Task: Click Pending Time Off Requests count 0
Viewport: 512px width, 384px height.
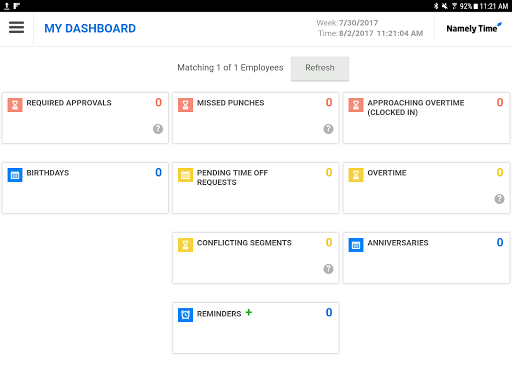Action: click(x=329, y=172)
